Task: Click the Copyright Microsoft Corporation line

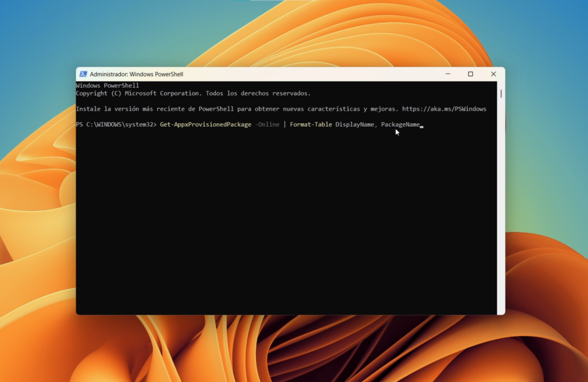Action: (193, 93)
